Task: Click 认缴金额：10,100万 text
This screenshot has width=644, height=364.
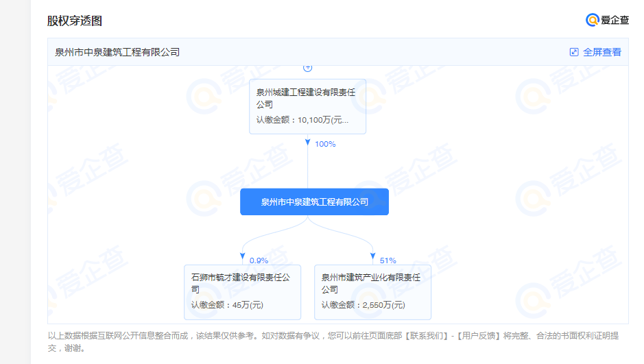Action: click(x=302, y=120)
